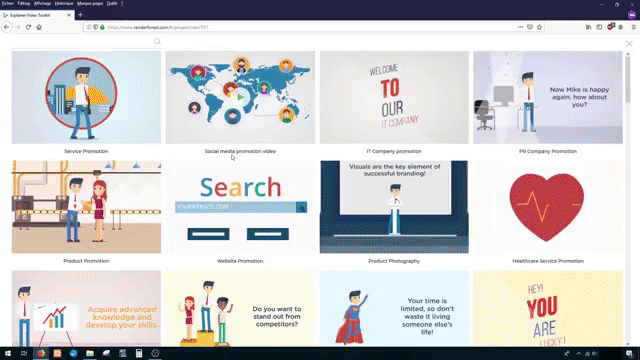Open the Historique menu
Viewport: 640px width, 360px height.
[x=64, y=3]
